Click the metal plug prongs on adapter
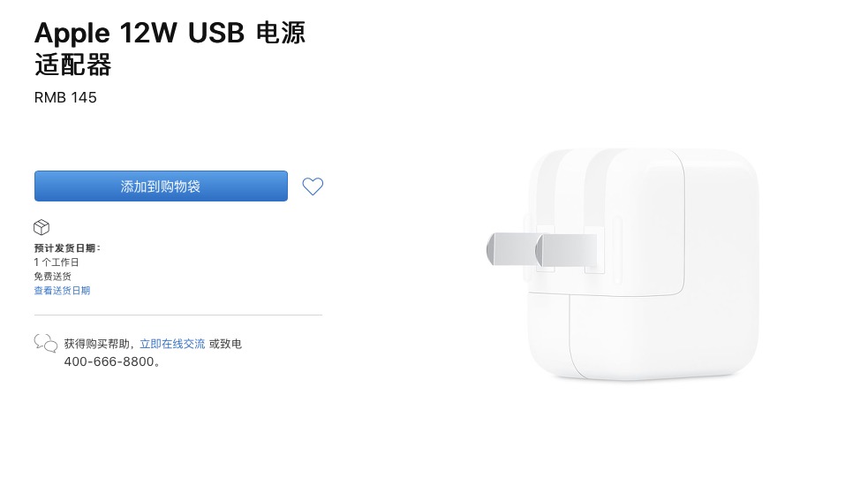 click(x=541, y=250)
